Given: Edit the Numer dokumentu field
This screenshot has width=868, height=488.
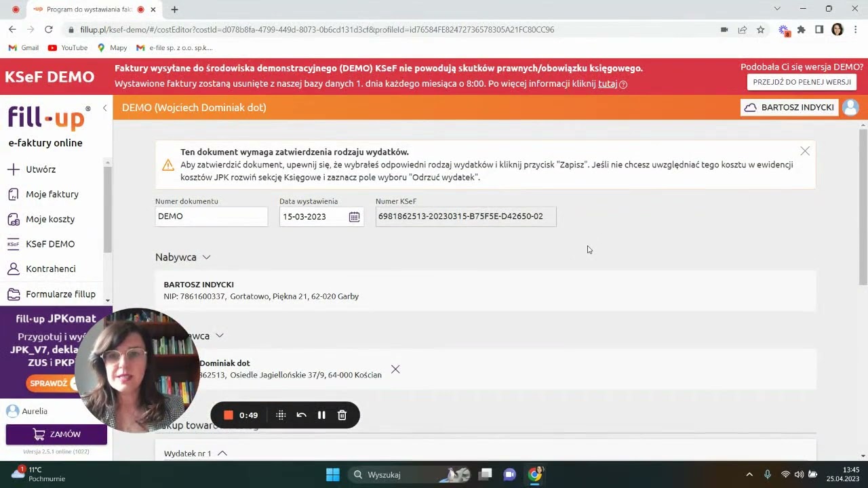Looking at the screenshot, I should click(x=211, y=217).
